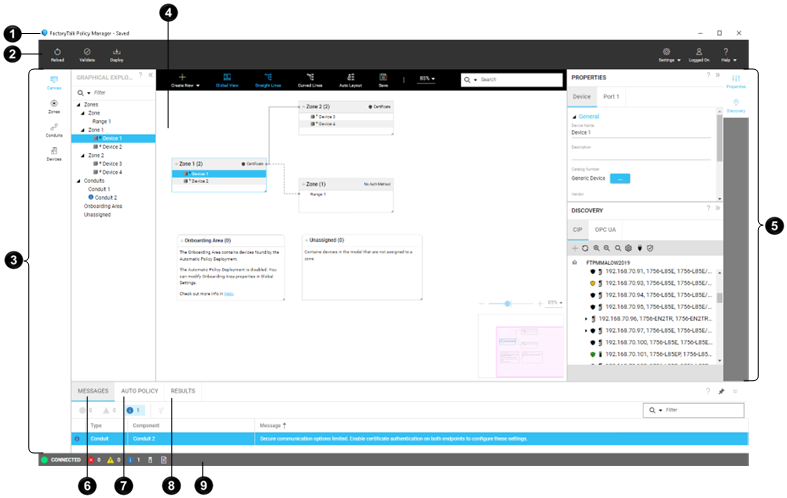Click the Discovery add plus icon
The width and height of the screenshot is (787, 498).
pyautogui.click(x=575, y=248)
